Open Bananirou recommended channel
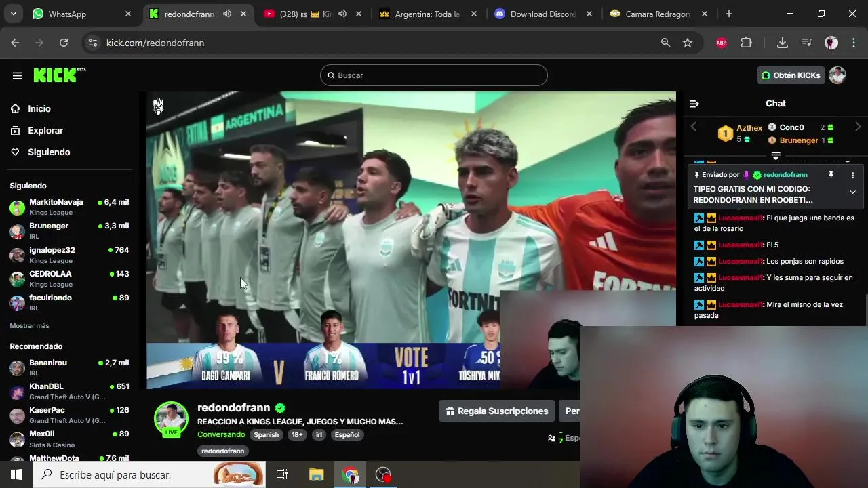Viewport: 868px width, 488px height. (69, 367)
